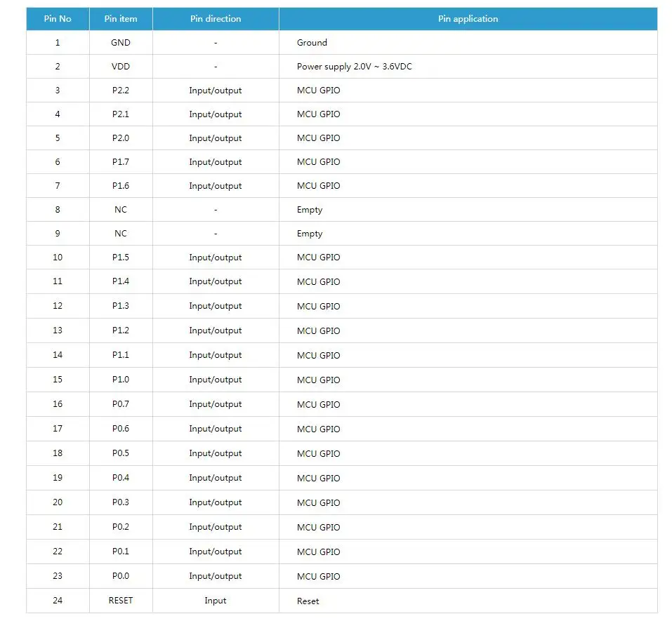Image resolution: width=672 pixels, height=628 pixels.
Task: Click 'Empty' in the pin 9 row
Action: 310,234
